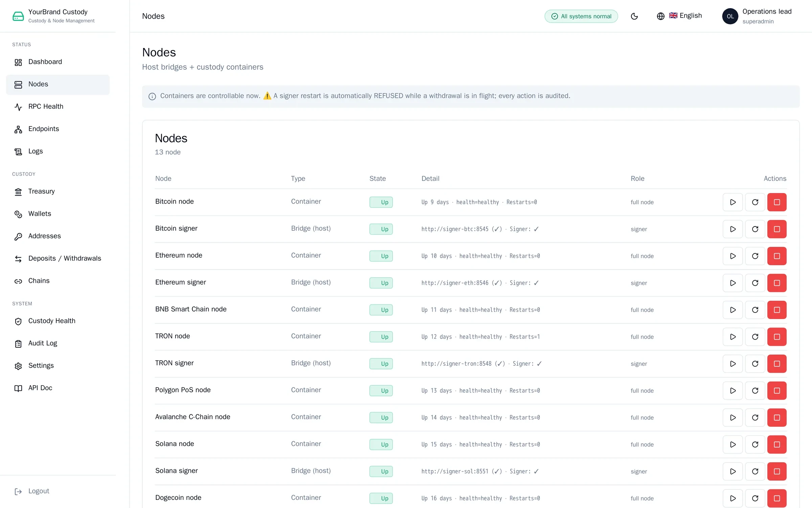Viewport: 812px width, 508px height.
Task: Restart the Solana signer
Action: click(x=755, y=471)
